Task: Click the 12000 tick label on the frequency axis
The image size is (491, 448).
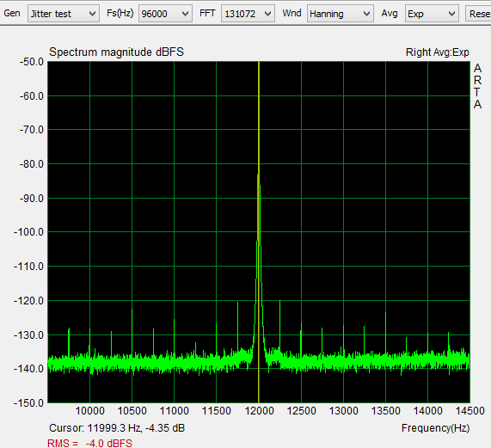Action: click(260, 411)
